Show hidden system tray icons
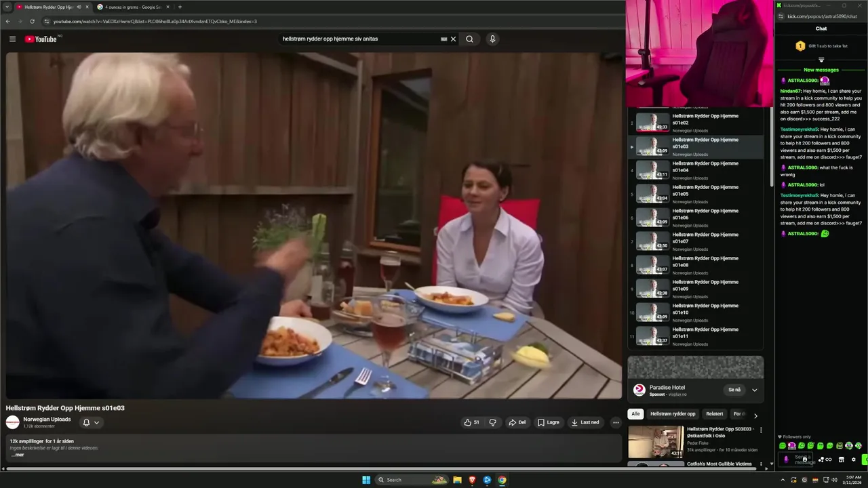This screenshot has width=868, height=488. pyautogui.click(x=783, y=480)
